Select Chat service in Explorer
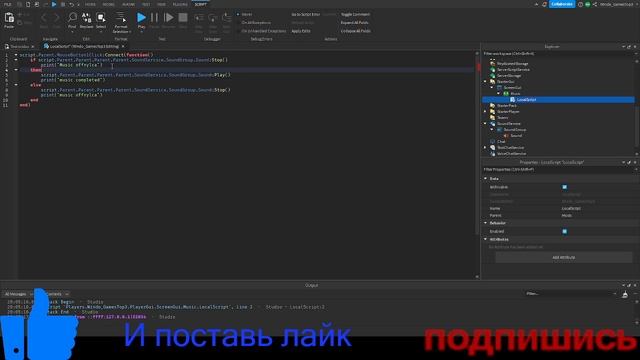The height and width of the screenshot is (360, 640). (x=501, y=142)
